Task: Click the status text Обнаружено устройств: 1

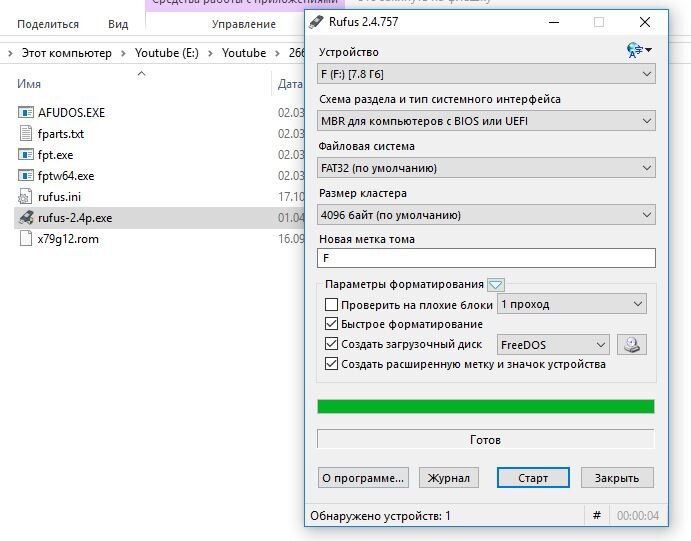Action: (x=380, y=515)
